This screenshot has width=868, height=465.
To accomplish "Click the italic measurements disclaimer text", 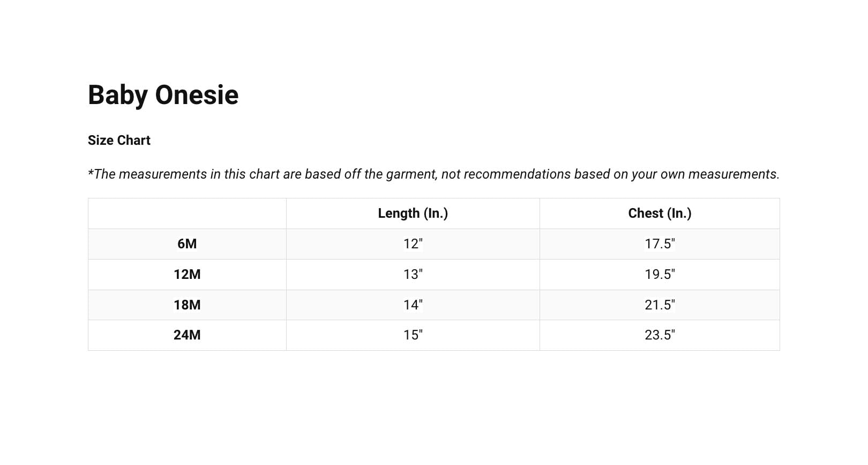I will 433,174.
